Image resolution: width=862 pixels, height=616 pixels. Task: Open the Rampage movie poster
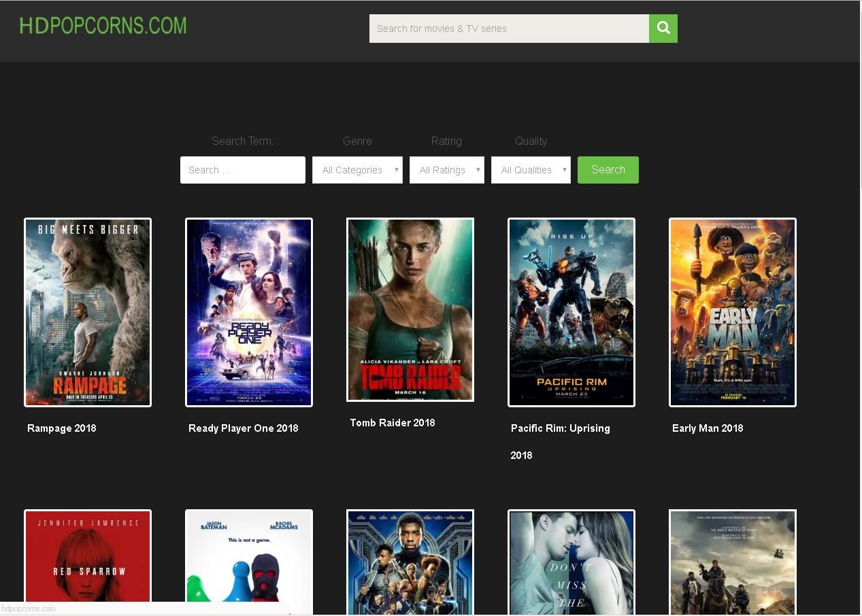(x=88, y=312)
